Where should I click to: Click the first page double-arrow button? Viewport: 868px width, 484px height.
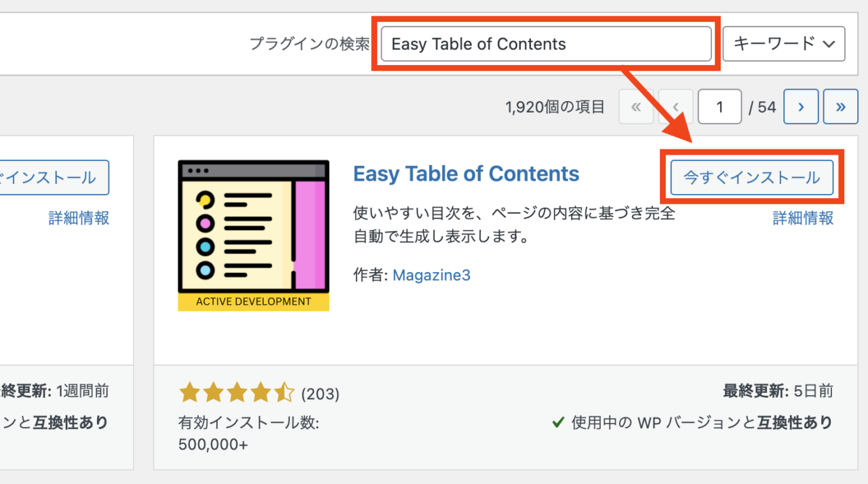tap(636, 107)
